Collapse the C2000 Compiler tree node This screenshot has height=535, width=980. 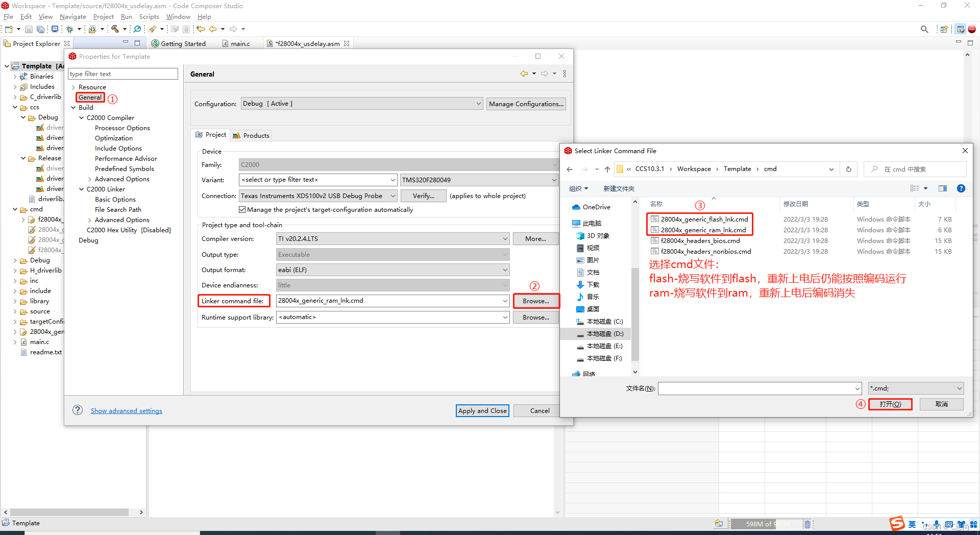[x=82, y=118]
